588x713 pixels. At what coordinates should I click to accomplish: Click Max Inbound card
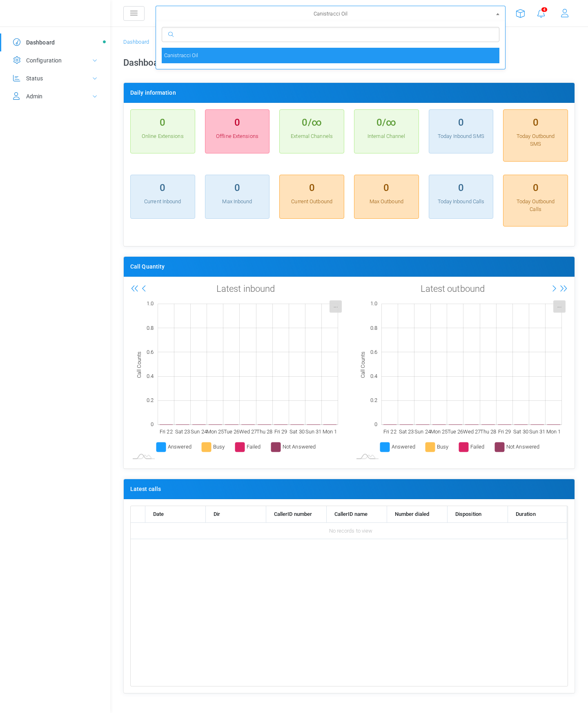coord(237,197)
